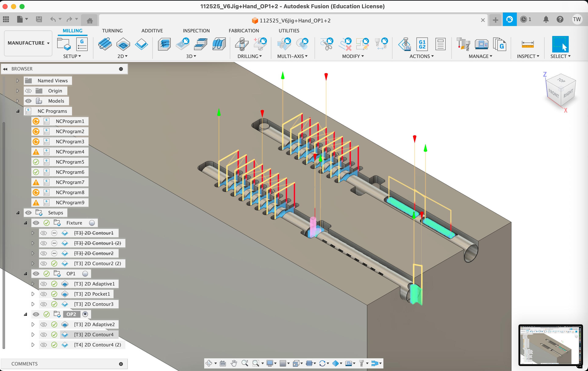Toggle visibility of the Models folder

pyautogui.click(x=29, y=101)
